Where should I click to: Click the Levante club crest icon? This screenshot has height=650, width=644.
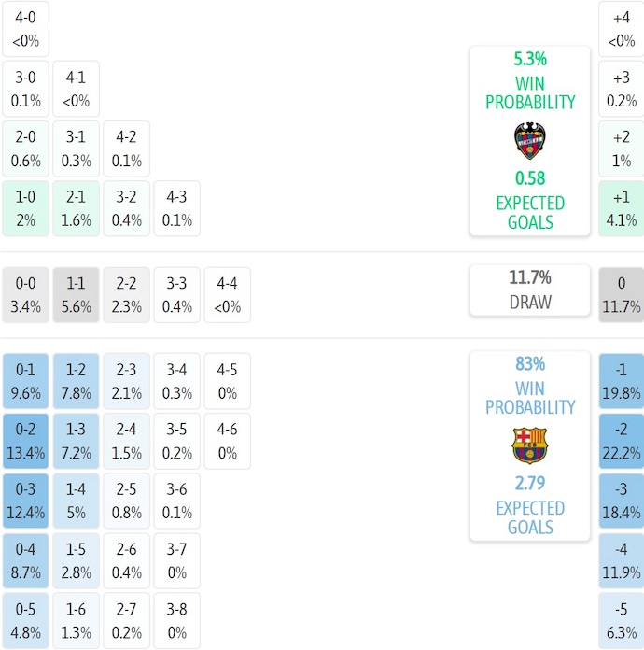click(x=529, y=140)
